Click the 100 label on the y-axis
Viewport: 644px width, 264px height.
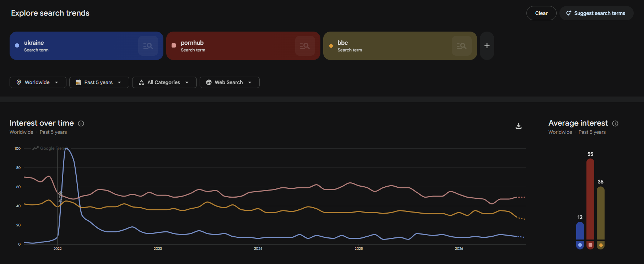tap(17, 148)
